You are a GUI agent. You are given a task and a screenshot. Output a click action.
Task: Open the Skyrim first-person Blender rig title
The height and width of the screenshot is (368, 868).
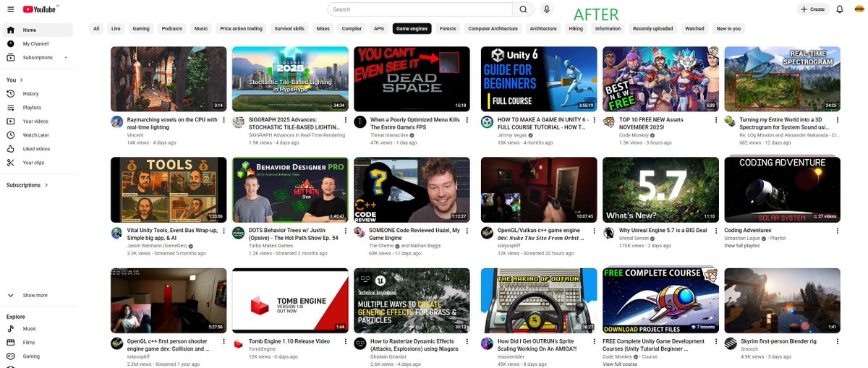click(778, 341)
